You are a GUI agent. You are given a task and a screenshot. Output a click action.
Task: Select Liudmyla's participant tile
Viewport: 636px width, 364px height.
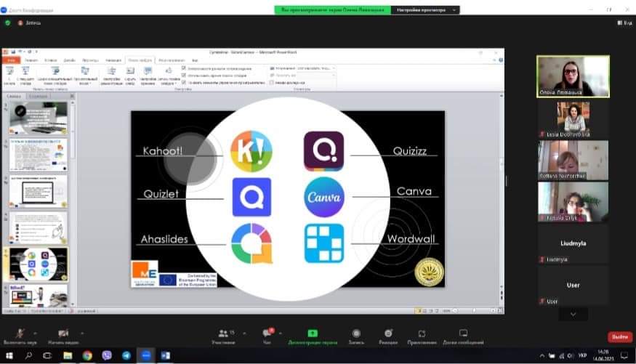click(x=573, y=243)
